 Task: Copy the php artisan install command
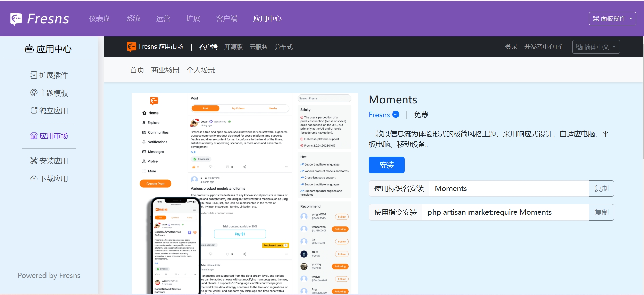601,212
